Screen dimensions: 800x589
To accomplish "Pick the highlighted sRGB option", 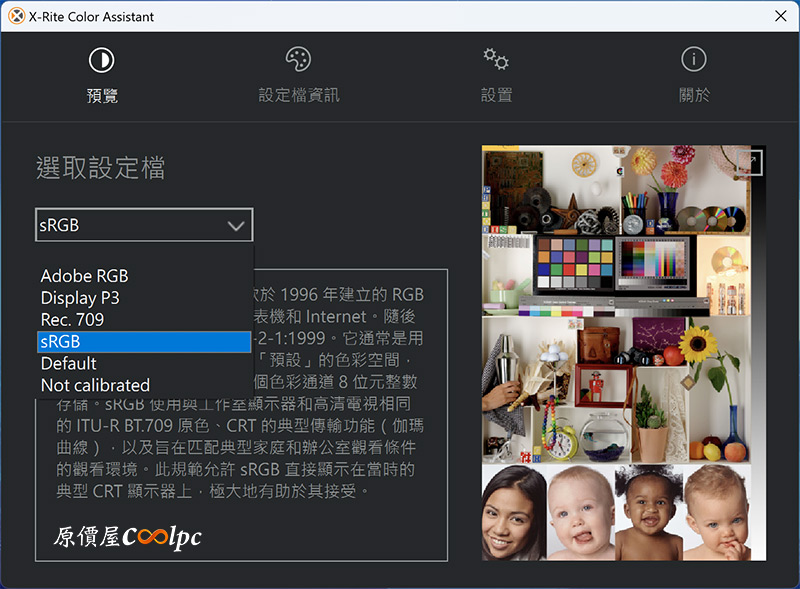I will pyautogui.click(x=144, y=342).
